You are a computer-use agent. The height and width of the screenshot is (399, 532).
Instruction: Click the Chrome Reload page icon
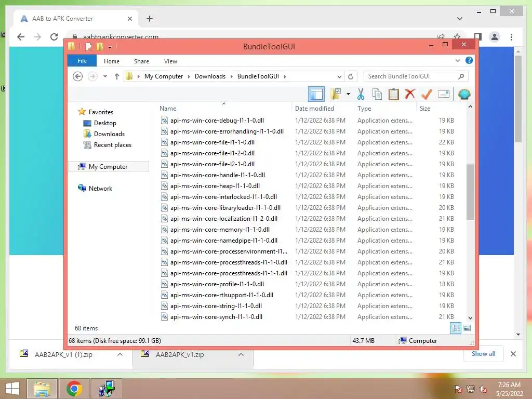click(54, 37)
